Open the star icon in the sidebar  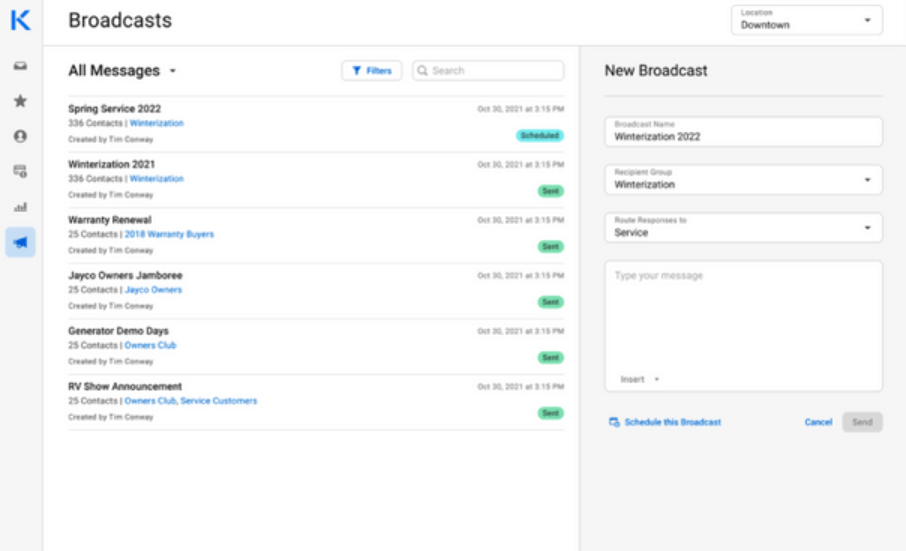(20, 101)
